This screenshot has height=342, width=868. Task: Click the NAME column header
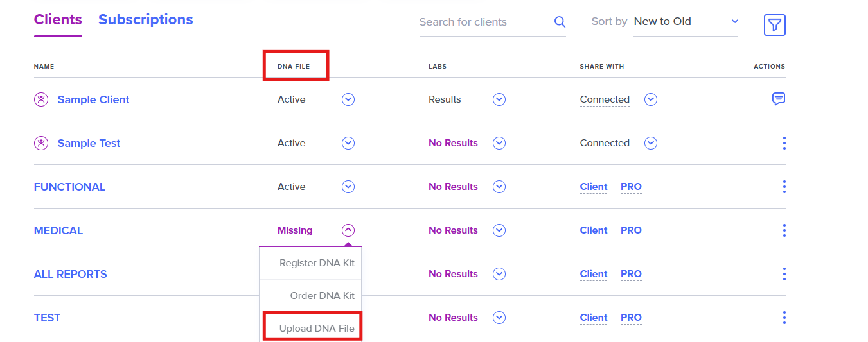click(44, 66)
